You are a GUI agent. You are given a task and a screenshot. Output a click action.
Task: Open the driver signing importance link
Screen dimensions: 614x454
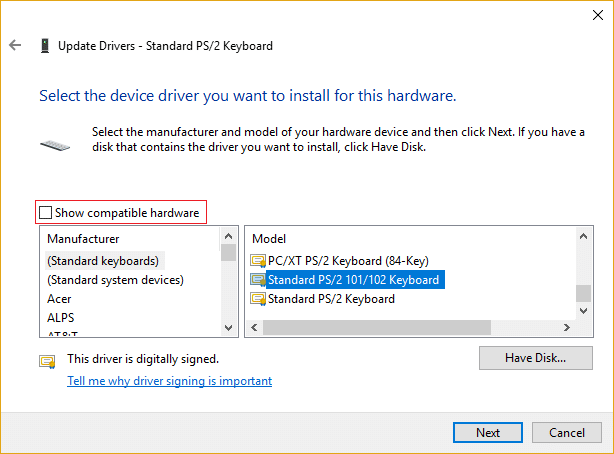click(x=169, y=381)
